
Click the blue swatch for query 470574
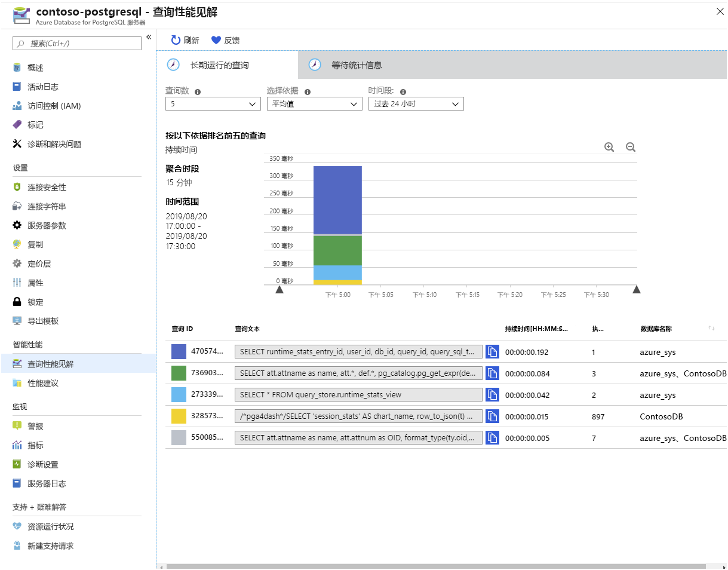[179, 352]
